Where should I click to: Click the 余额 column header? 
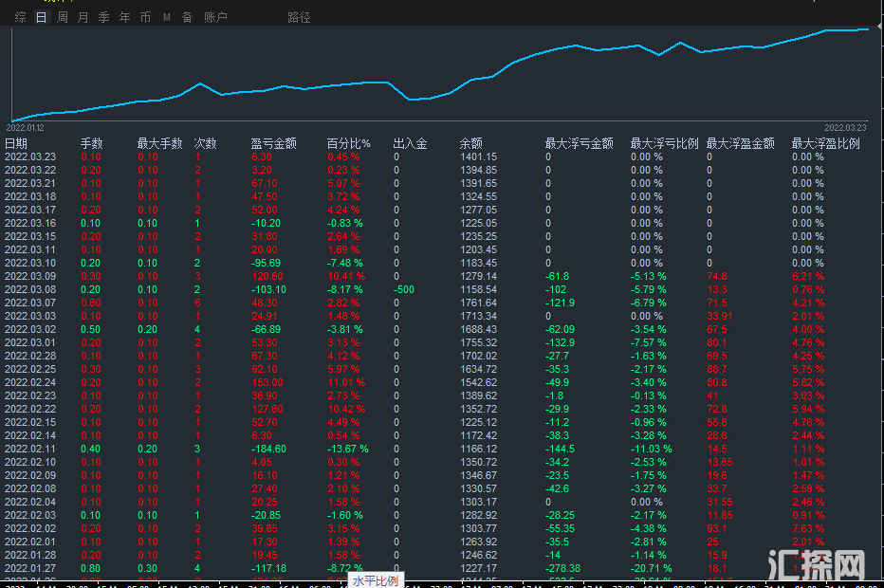(471, 144)
